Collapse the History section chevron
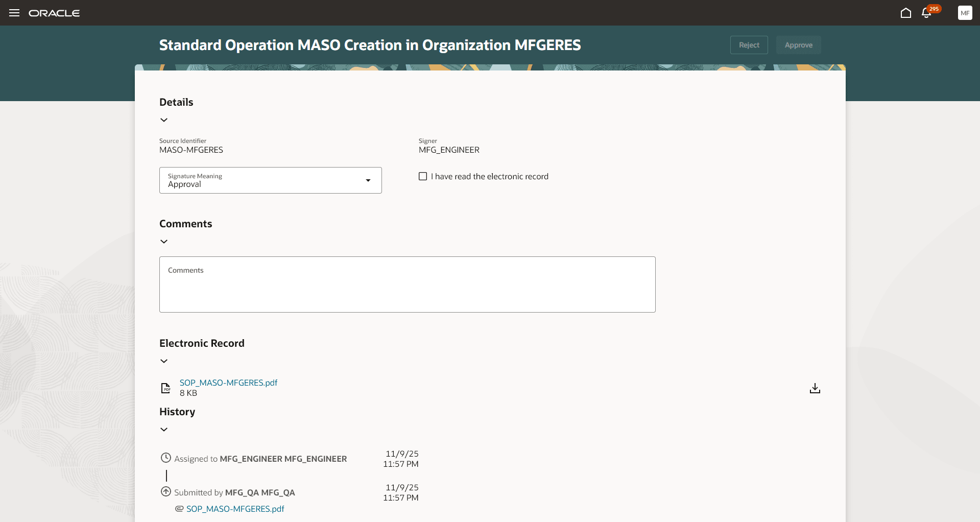 [163, 429]
